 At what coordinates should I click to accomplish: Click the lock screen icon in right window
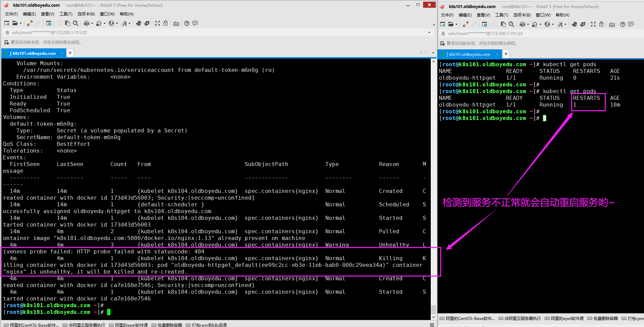[x=601, y=24]
